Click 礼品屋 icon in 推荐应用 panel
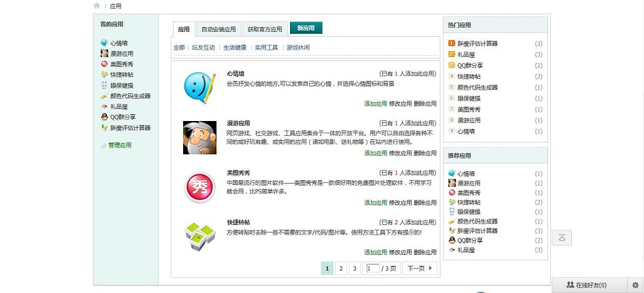 click(x=452, y=250)
